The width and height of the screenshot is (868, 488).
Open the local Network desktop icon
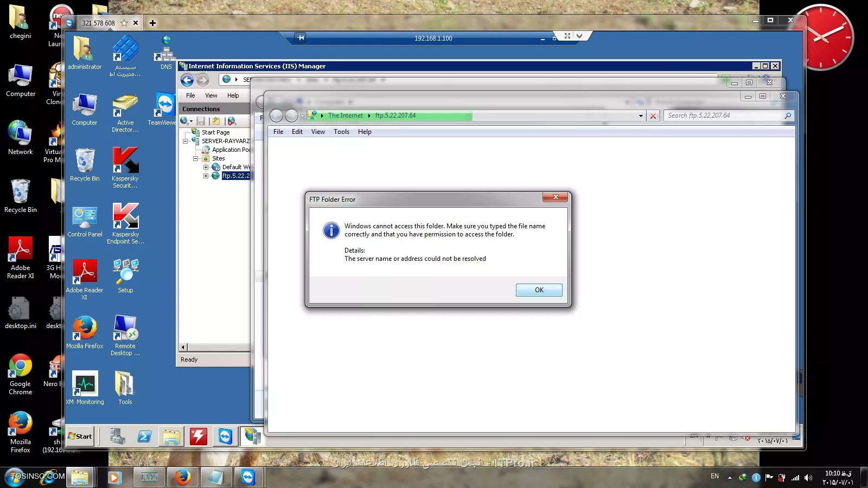(20, 138)
